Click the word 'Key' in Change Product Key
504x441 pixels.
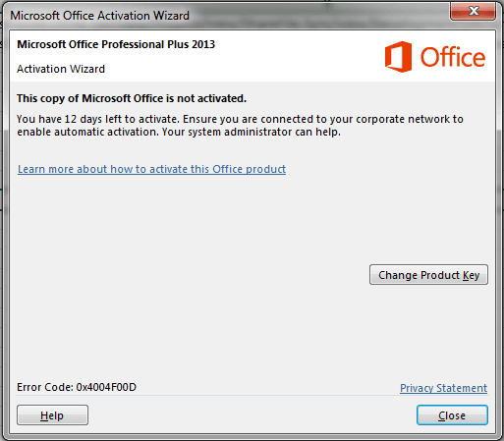click(471, 275)
